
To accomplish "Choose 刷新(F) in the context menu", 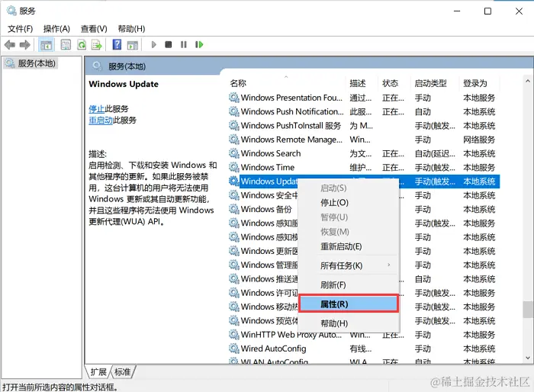I will pos(349,285).
